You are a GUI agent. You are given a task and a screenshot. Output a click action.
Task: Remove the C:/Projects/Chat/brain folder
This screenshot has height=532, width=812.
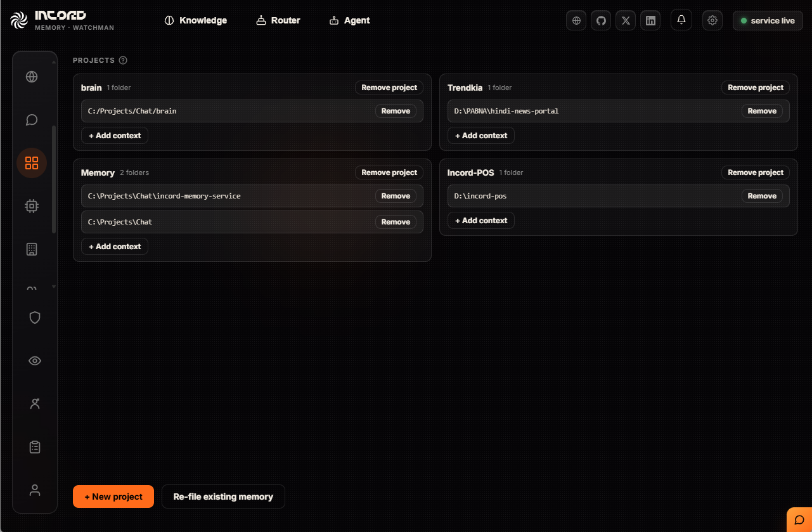396,111
